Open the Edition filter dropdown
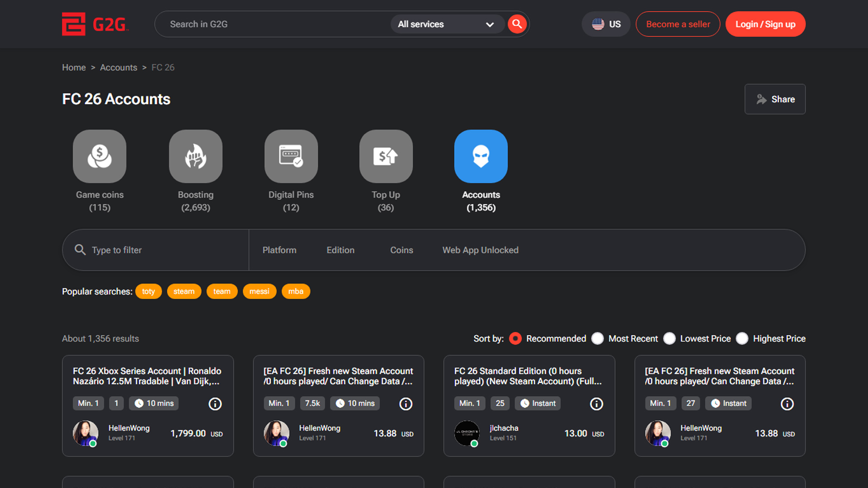This screenshot has width=868, height=488. click(x=340, y=250)
